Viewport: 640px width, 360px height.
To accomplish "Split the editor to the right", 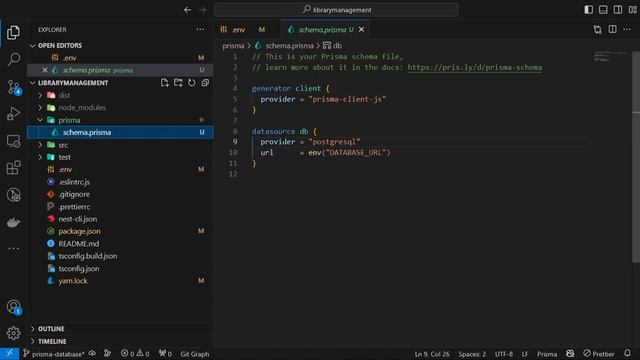I will (612, 29).
